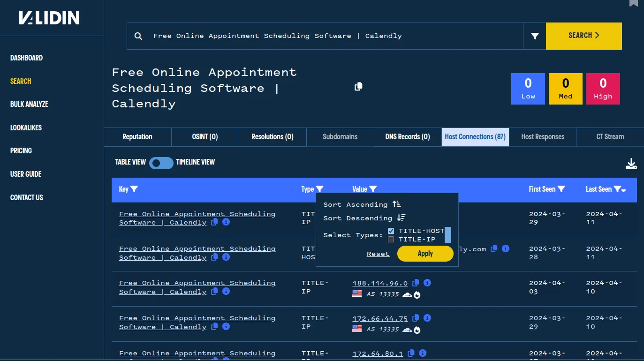Screen dimensions: 644x361
Task: Click the Sort Descending icon in the popup
Action: 401,218
